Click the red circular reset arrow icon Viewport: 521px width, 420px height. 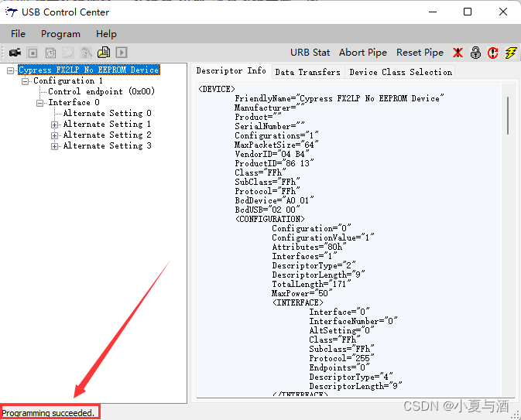point(493,53)
